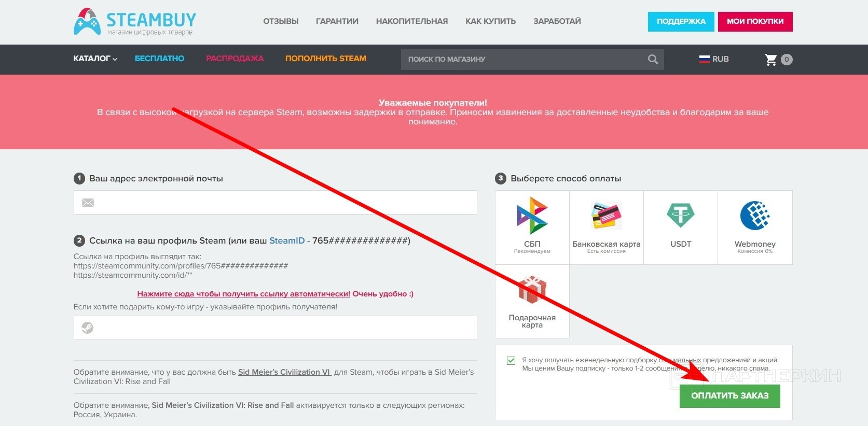
Task: Expand the КАТАЛОГ dropdown menu
Action: (x=95, y=59)
